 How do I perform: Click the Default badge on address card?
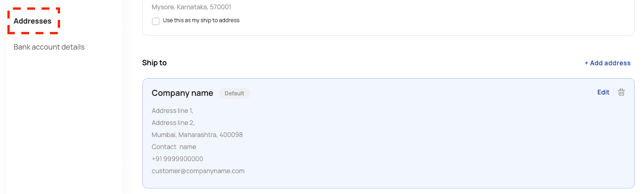point(234,93)
